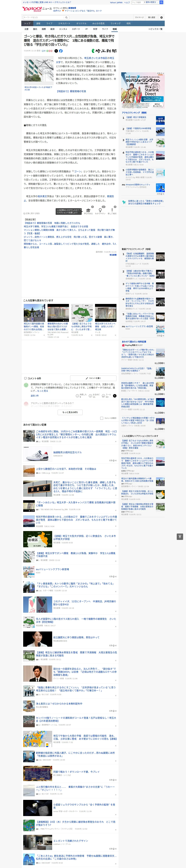Expand the first comment's もっと見る link
Image resolution: width=186 pixels, height=868 pixels.
click(x=43, y=391)
